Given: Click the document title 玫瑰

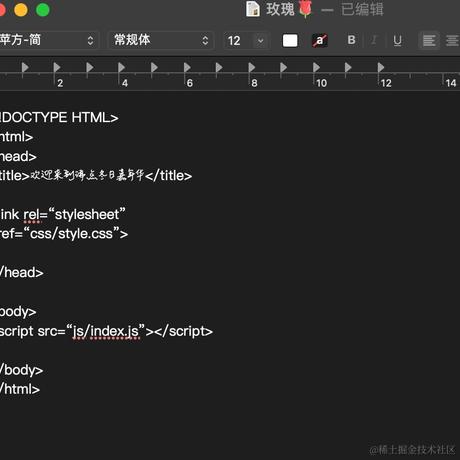Looking at the screenshot, I should (x=280, y=9).
